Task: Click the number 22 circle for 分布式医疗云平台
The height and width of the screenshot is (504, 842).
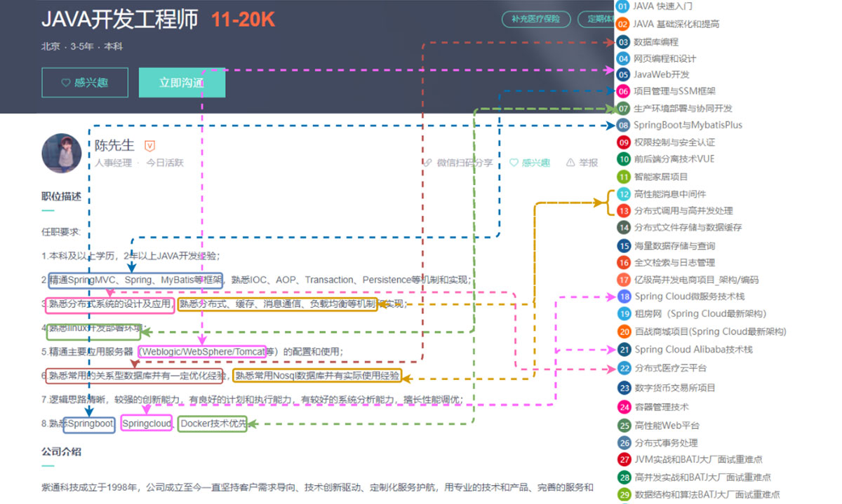Action: [624, 368]
